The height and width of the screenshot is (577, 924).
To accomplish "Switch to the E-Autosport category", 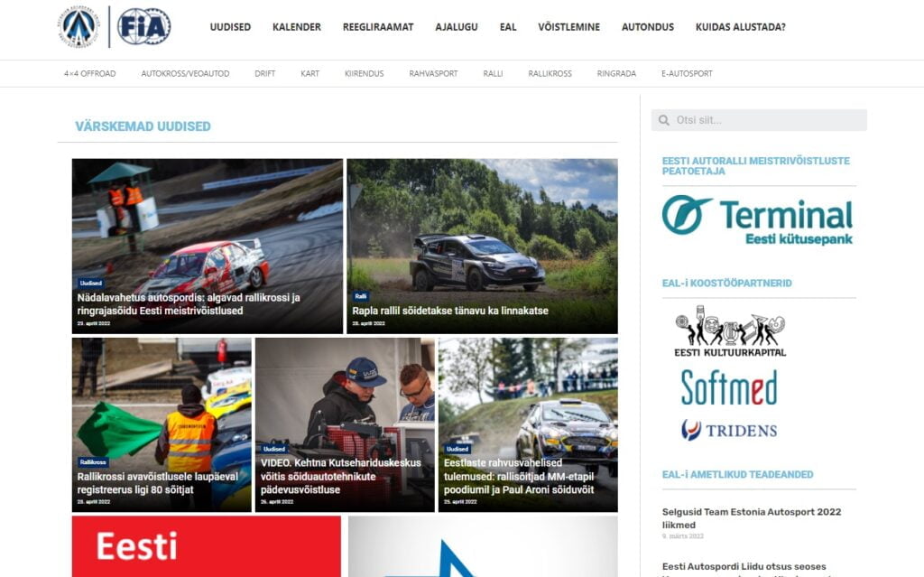I will pos(686,74).
